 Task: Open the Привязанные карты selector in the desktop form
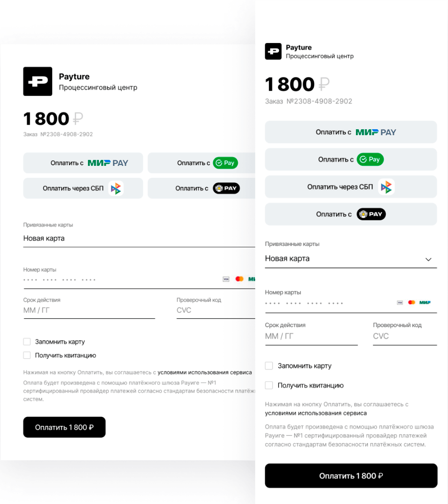139,239
